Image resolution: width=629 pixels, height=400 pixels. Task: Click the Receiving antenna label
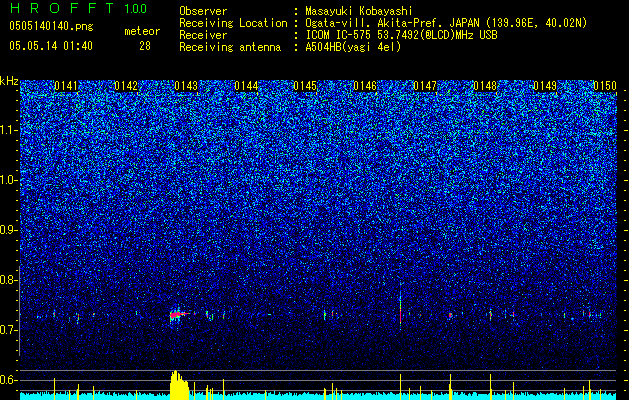[230, 47]
